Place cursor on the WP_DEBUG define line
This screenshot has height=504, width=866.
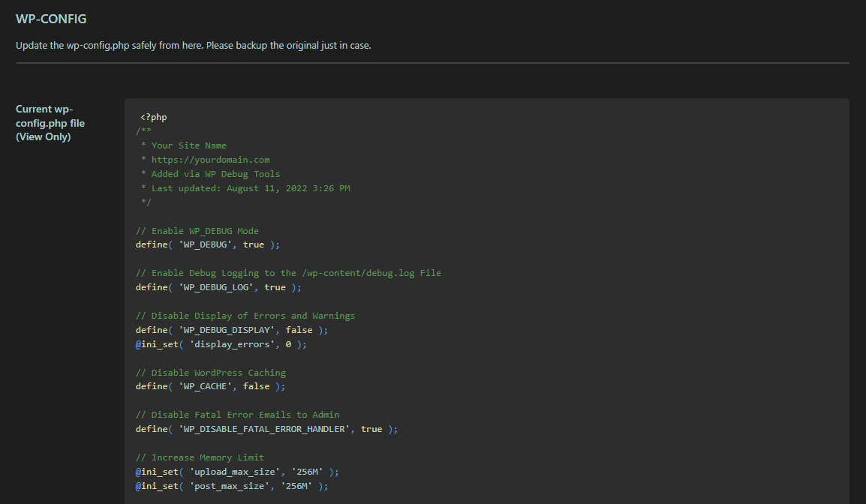pos(208,244)
